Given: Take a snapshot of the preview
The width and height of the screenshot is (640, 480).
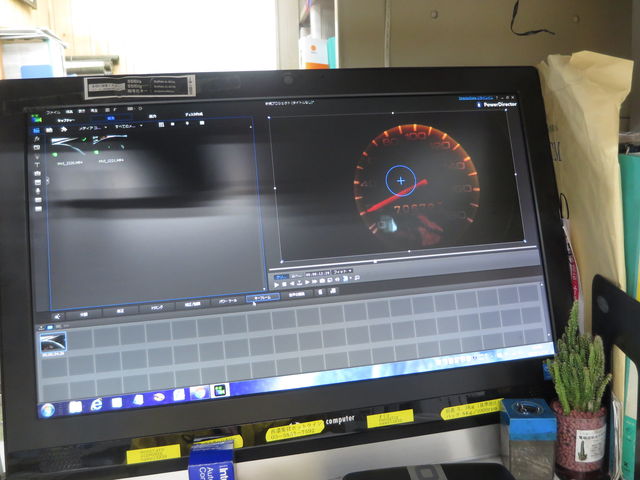Looking at the screenshot, I should pyautogui.click(x=322, y=281).
